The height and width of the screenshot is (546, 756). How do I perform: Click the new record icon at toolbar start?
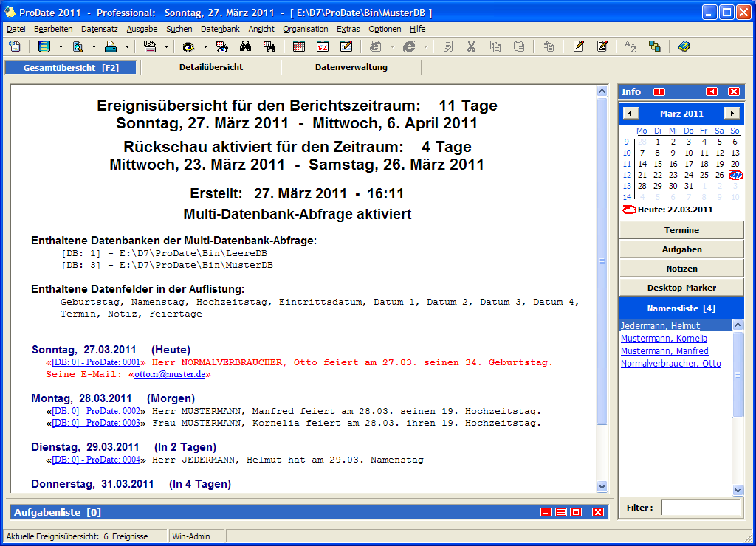click(15, 46)
